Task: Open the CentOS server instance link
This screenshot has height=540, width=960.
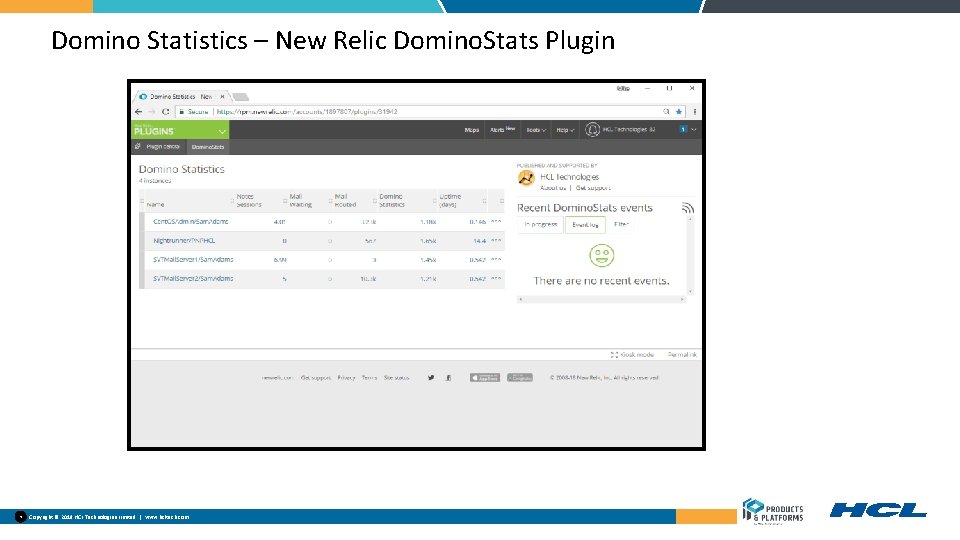Action: click(x=190, y=222)
